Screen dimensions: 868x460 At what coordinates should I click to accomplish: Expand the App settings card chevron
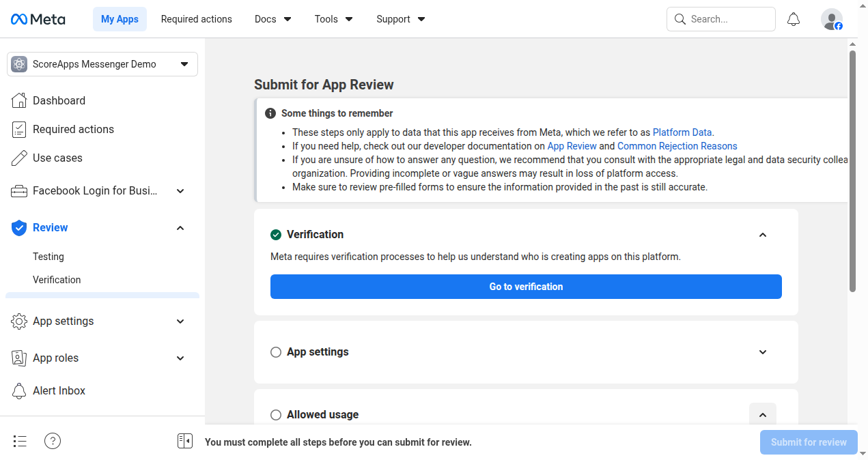763,352
